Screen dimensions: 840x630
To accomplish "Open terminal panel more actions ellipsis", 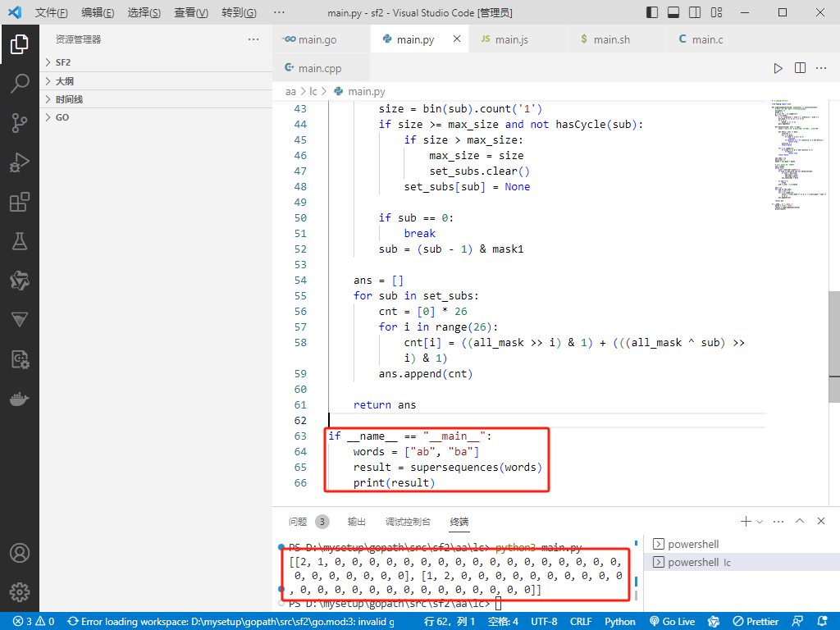I will (x=778, y=521).
